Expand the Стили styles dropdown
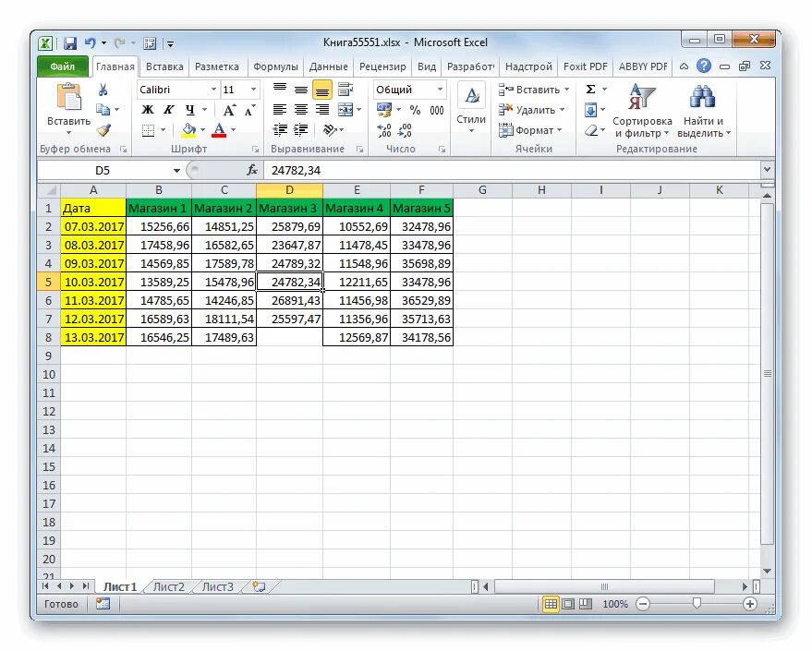The image size is (812, 651). coord(471,108)
